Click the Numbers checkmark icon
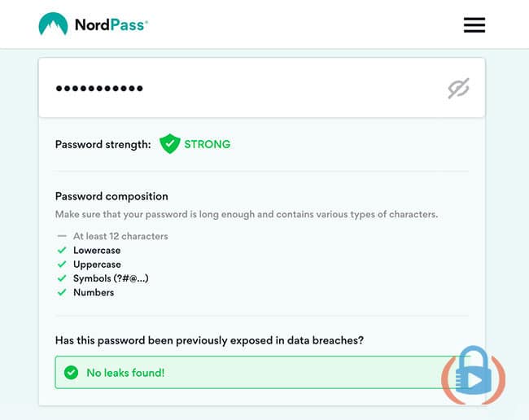 [62, 292]
